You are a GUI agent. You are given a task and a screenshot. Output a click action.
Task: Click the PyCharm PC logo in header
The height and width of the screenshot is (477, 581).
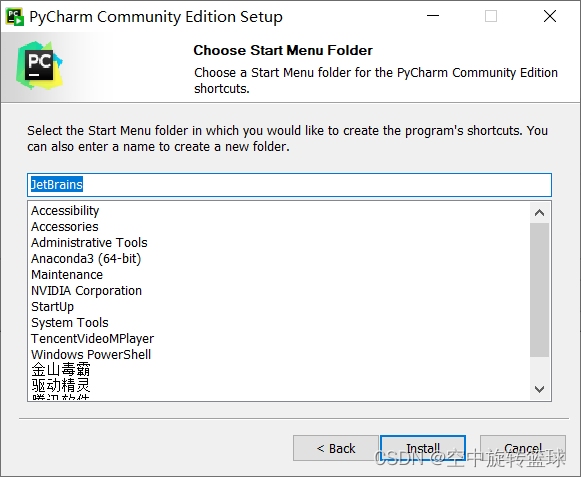(x=39, y=65)
